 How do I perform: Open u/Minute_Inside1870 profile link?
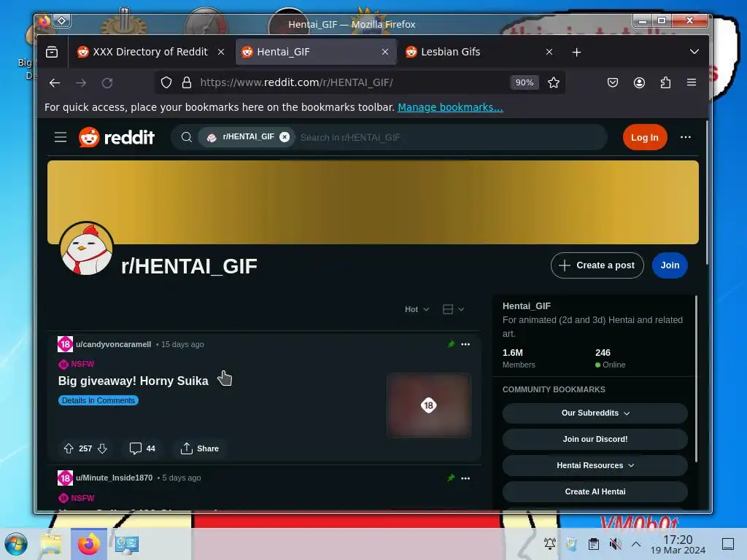tap(114, 478)
